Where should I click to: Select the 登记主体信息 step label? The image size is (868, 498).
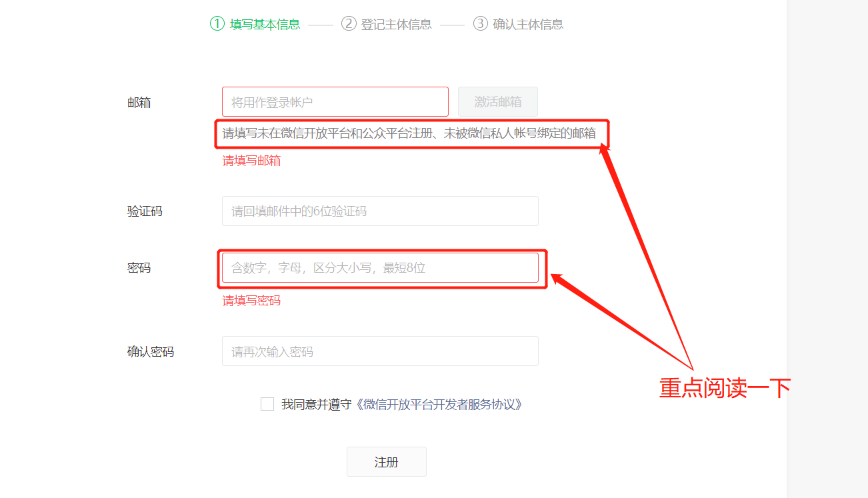pos(396,25)
